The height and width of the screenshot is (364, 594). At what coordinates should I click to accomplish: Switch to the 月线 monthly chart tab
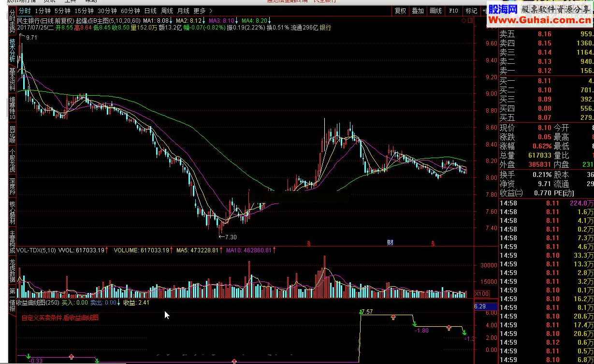click(x=183, y=11)
